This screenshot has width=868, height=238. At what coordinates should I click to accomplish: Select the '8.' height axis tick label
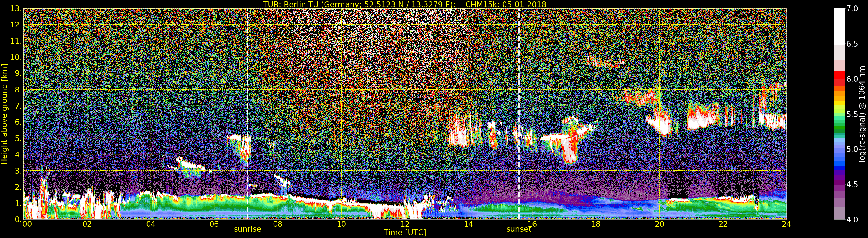coord(18,90)
